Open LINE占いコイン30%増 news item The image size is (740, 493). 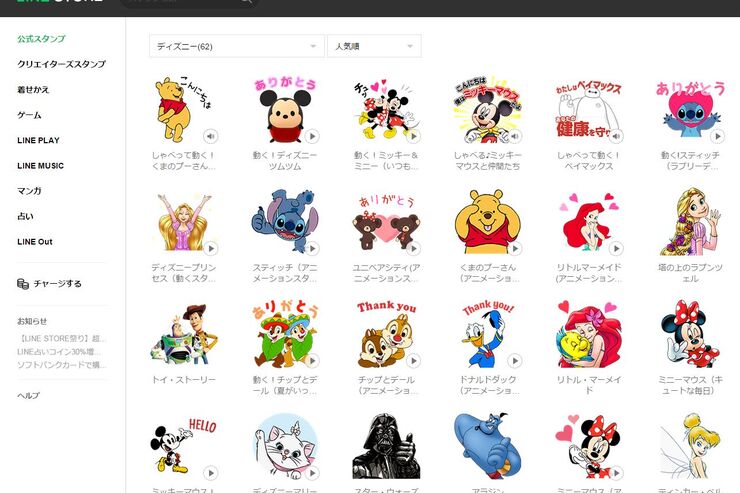click(x=59, y=352)
